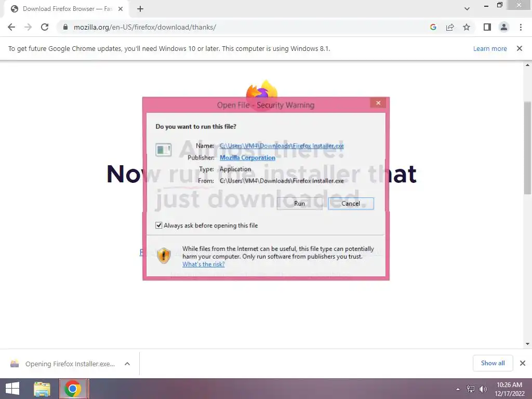Viewport: 532px width, 399px height.
Task: Click Run to launch the installer
Action: coord(299,204)
